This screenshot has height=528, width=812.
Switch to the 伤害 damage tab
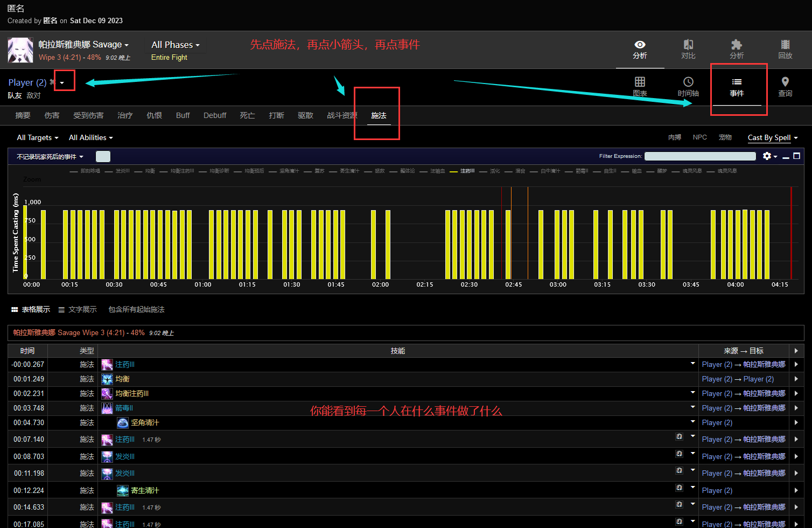pyautogui.click(x=52, y=116)
